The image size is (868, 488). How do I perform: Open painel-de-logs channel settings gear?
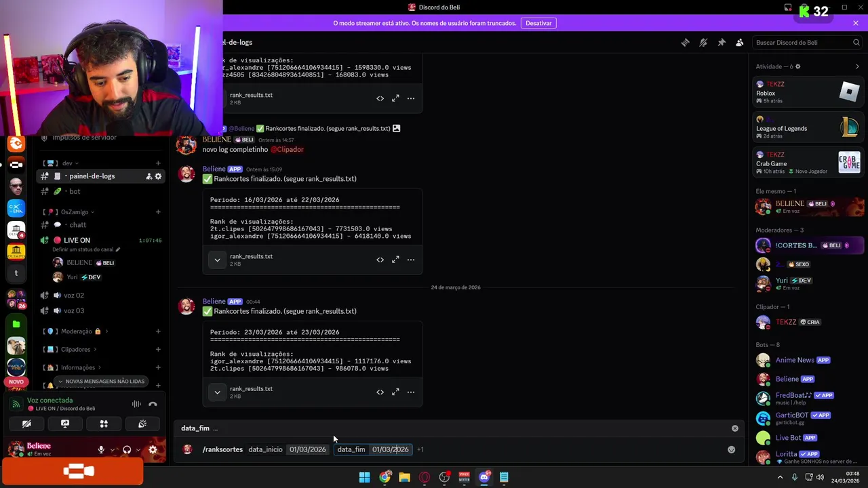[x=159, y=176]
